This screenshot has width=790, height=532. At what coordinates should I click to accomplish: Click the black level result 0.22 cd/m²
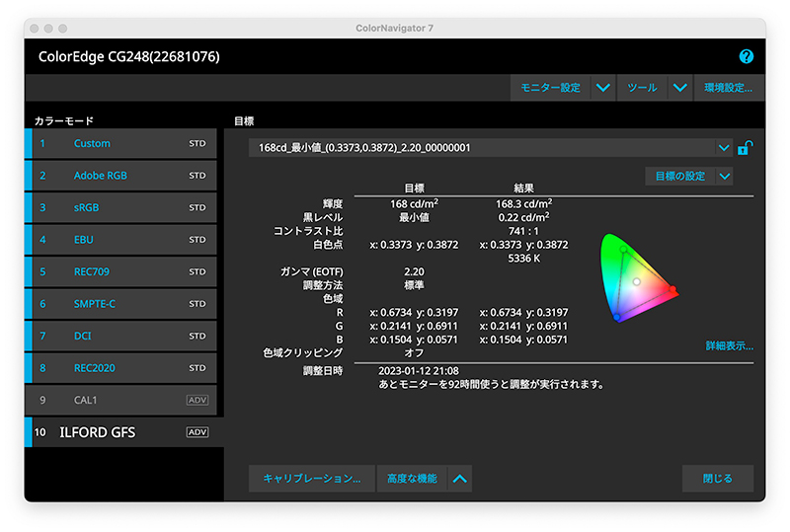(x=524, y=217)
